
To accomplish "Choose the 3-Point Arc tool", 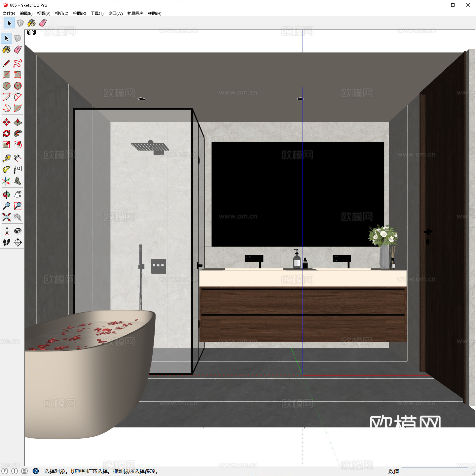I will pyautogui.click(x=7, y=108).
